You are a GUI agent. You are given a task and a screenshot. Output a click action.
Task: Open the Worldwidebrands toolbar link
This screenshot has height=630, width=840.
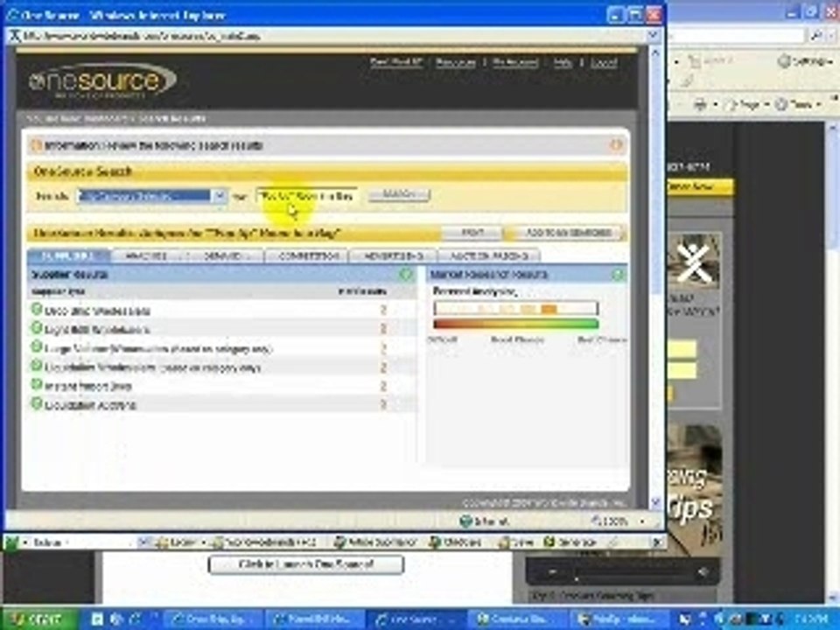(x=264, y=542)
